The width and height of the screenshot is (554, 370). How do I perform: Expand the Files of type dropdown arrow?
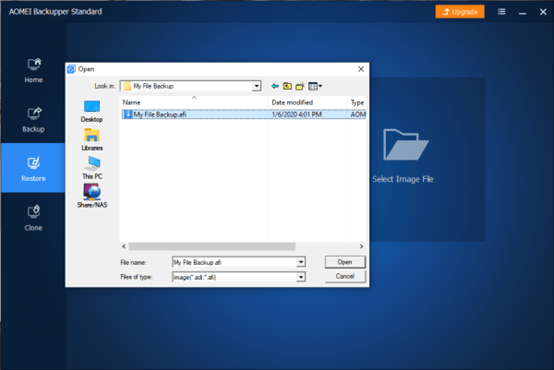tap(301, 277)
